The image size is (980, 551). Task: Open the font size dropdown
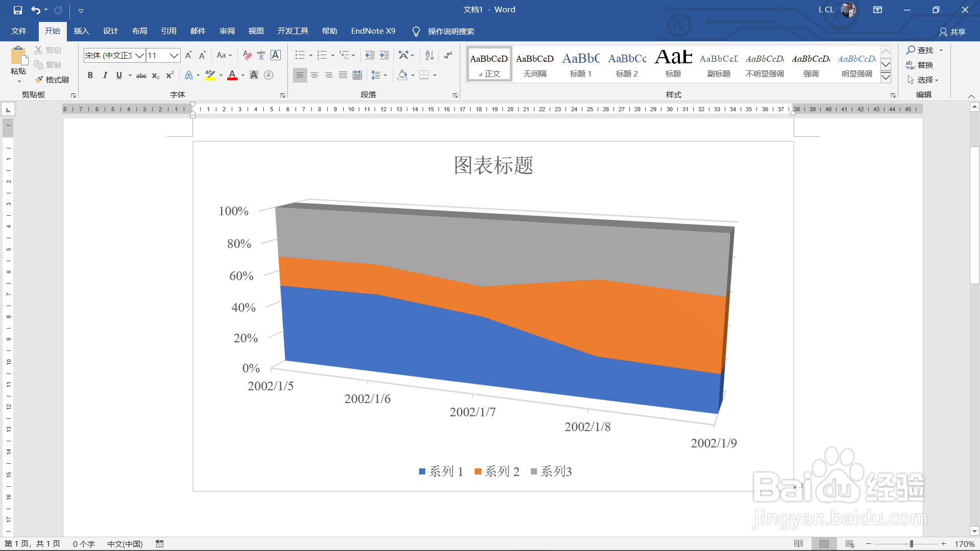[x=174, y=55]
